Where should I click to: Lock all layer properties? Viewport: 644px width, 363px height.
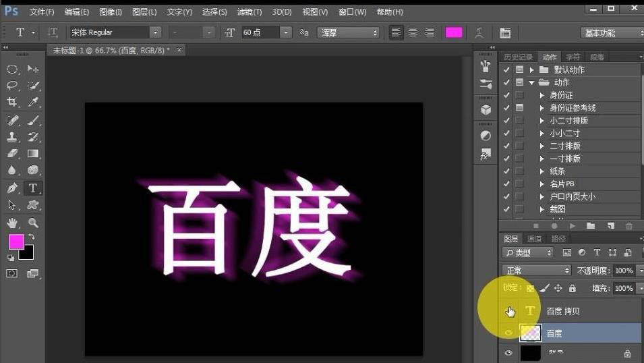pyautogui.click(x=573, y=288)
